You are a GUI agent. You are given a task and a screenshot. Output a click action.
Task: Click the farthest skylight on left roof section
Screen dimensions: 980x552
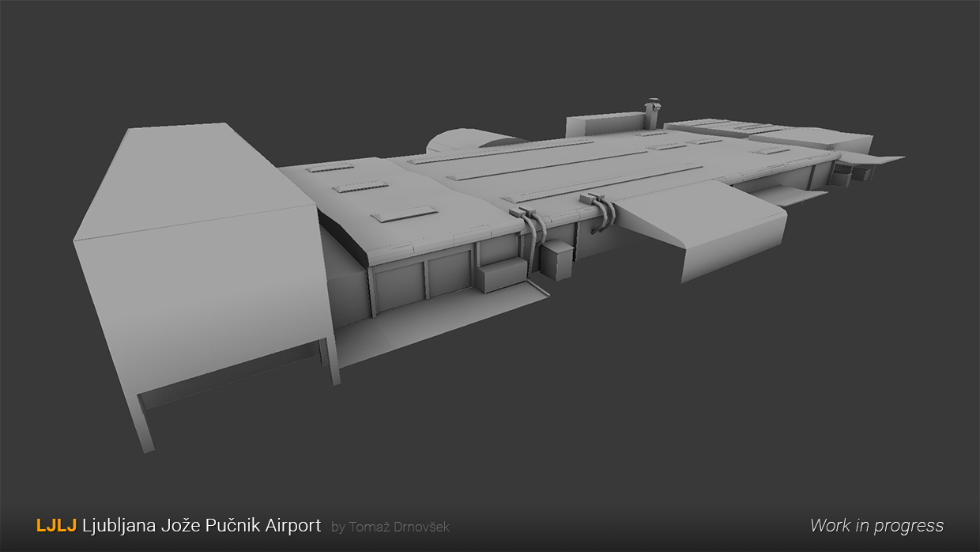pyautogui.click(x=330, y=167)
